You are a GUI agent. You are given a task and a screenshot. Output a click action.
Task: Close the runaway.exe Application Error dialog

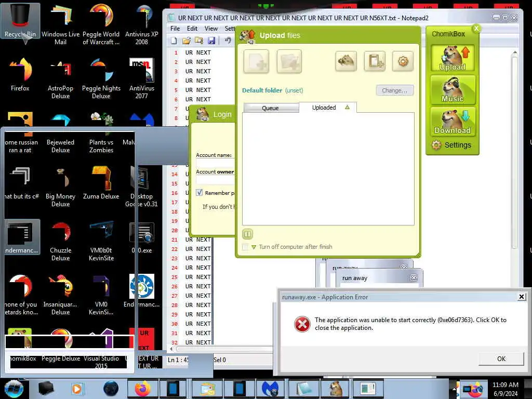pos(522,297)
